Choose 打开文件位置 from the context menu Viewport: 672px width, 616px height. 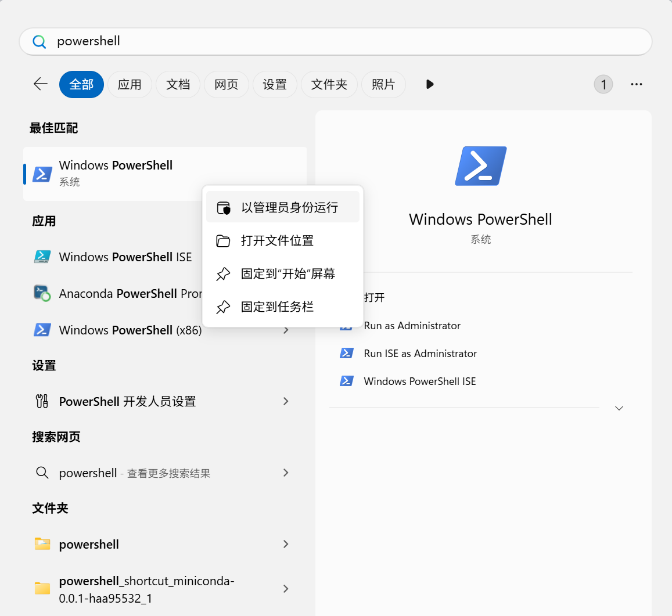click(x=282, y=241)
